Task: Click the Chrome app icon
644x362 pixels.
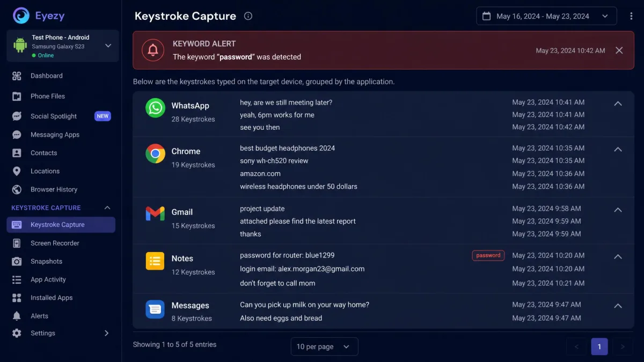Action: (155, 154)
